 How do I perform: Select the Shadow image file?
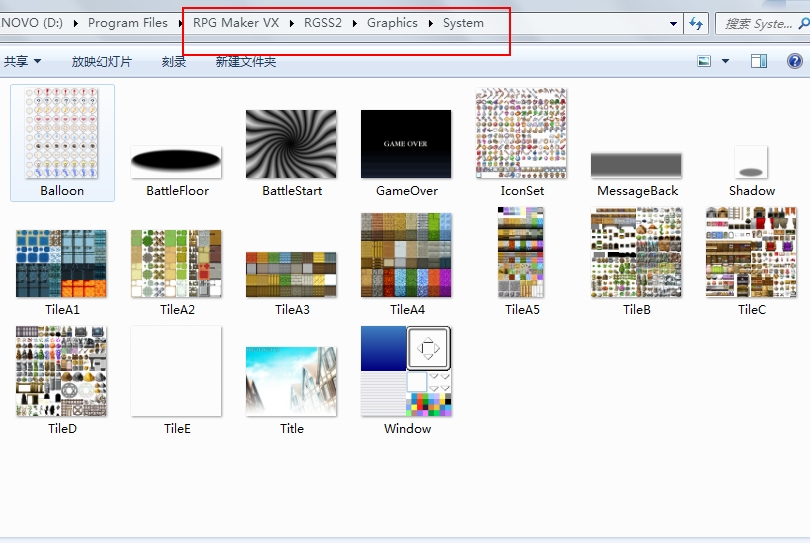(x=751, y=162)
